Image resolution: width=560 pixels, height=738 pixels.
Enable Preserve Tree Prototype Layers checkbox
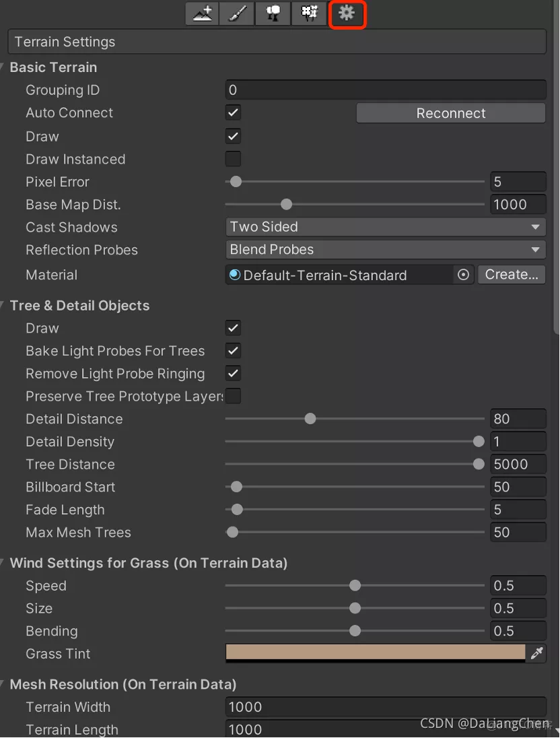(x=233, y=396)
